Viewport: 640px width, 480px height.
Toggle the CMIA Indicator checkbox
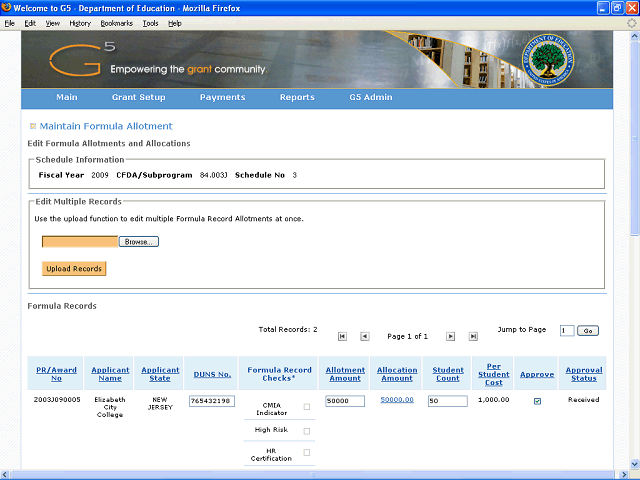click(307, 407)
